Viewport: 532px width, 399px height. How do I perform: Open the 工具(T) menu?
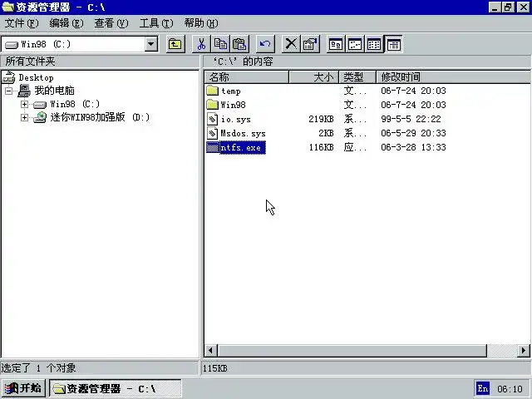(x=156, y=23)
